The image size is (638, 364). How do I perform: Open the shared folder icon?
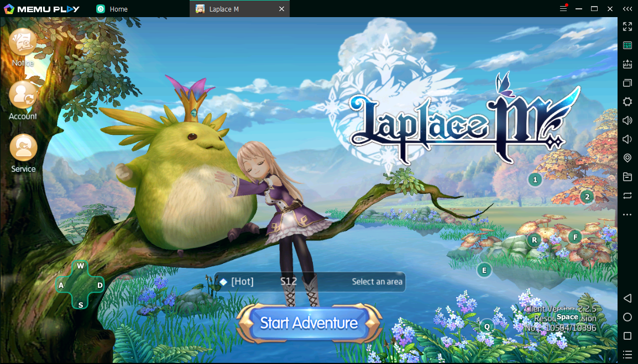(x=627, y=177)
